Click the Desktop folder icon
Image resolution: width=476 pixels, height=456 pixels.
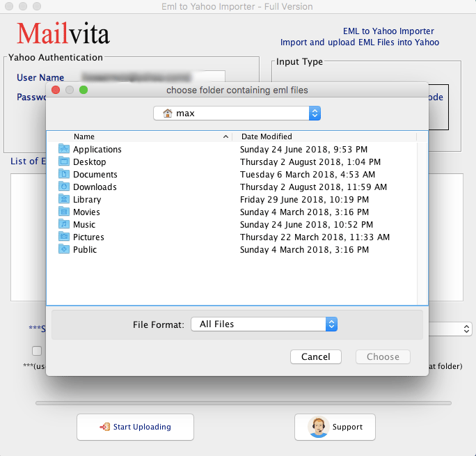64,162
